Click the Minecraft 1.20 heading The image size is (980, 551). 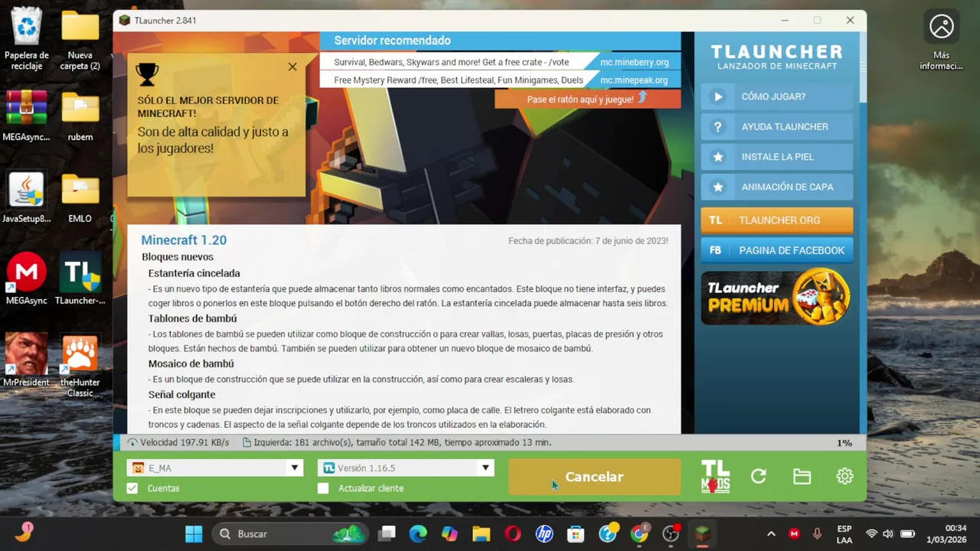(x=184, y=240)
